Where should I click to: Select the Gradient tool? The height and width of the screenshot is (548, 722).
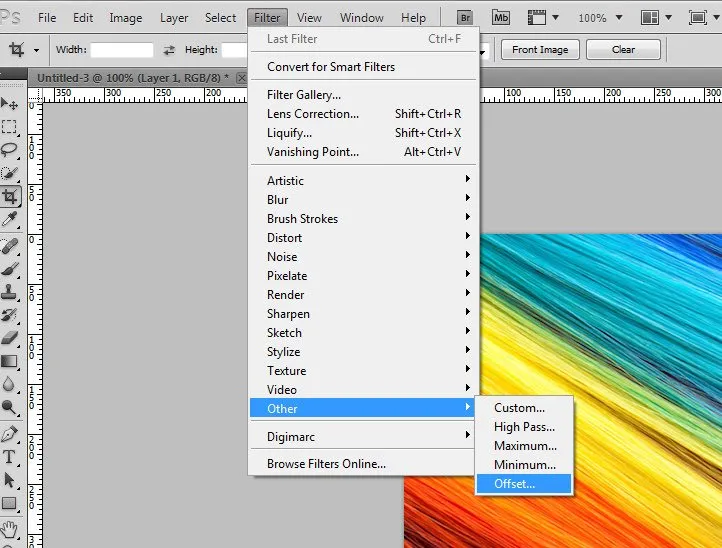(x=9, y=361)
